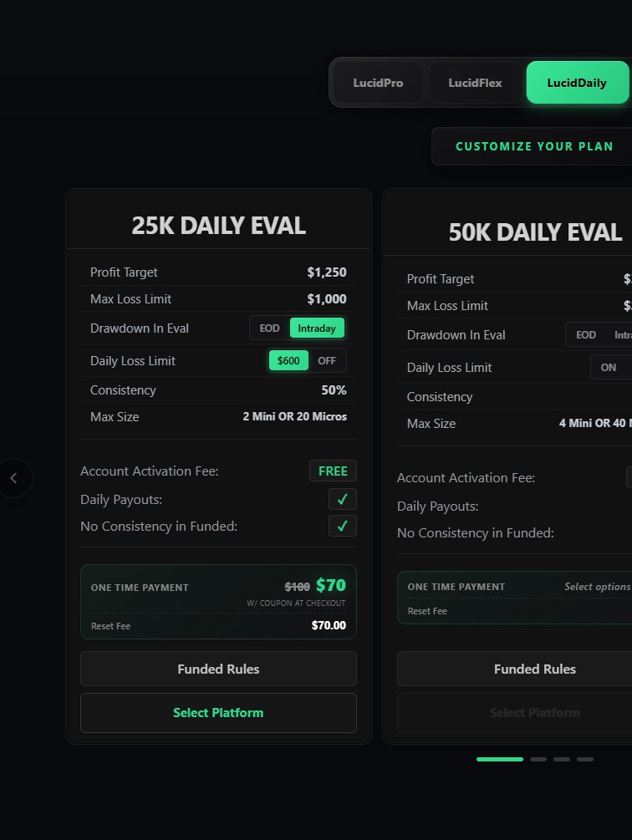
Task: Click the 25K DAILY EVAL heading
Action: pyautogui.click(x=218, y=226)
